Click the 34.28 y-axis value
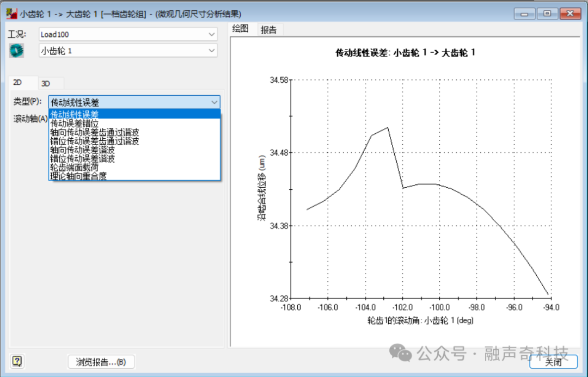Screen dimensions: 588x377 [x=279, y=299]
